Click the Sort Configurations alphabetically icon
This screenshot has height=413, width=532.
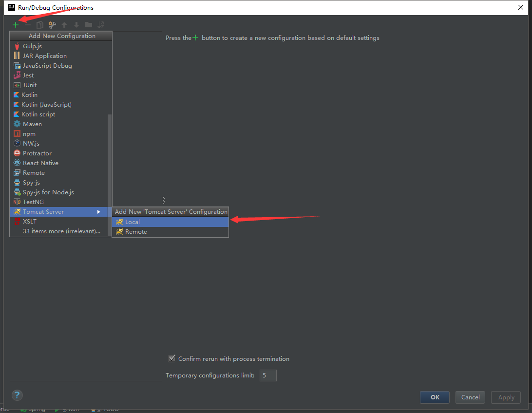click(101, 25)
